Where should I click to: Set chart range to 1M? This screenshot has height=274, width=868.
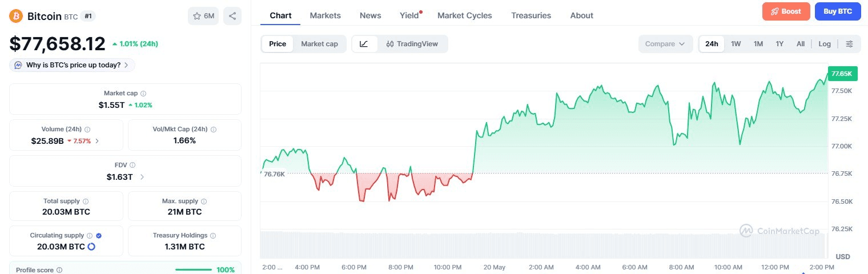[758, 44]
